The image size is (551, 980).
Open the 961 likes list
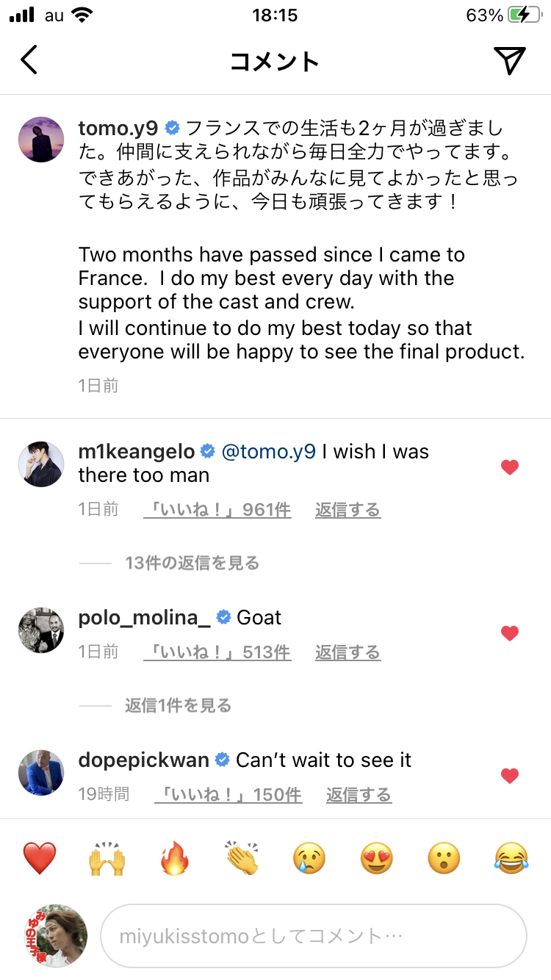pyautogui.click(x=217, y=510)
